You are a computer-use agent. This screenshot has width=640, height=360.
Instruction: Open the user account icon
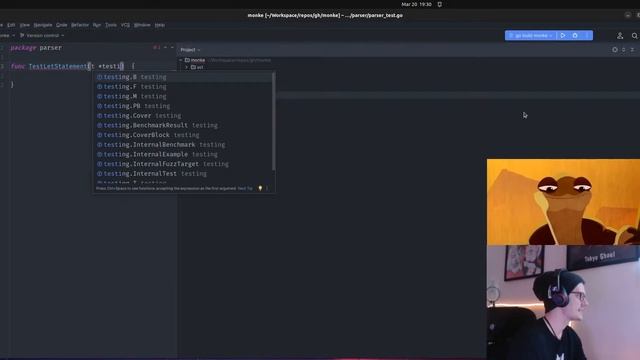(620, 36)
